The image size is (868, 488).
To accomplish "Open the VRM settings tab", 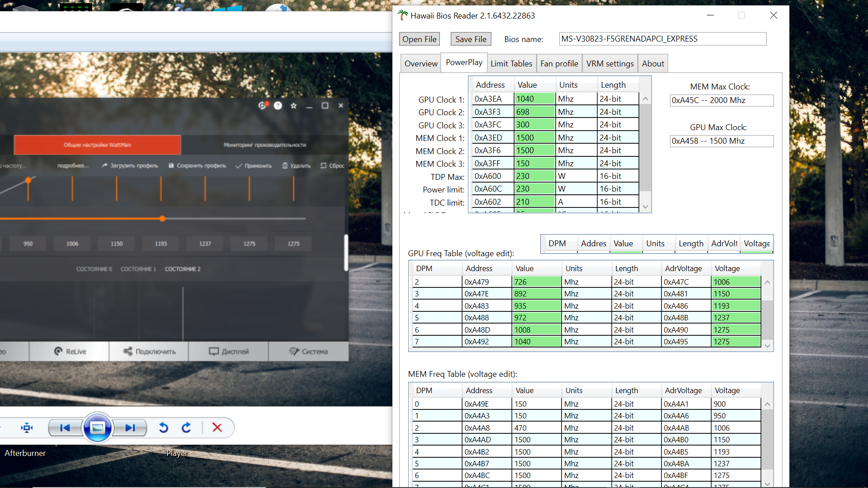I will (609, 64).
